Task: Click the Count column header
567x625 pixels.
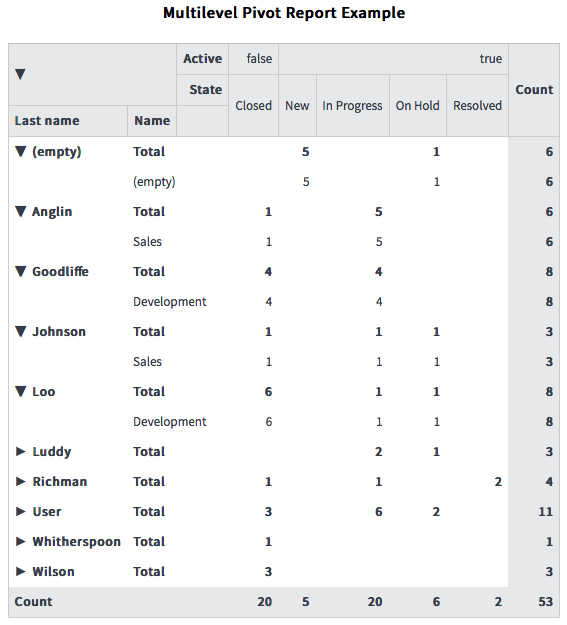Action: tap(534, 90)
